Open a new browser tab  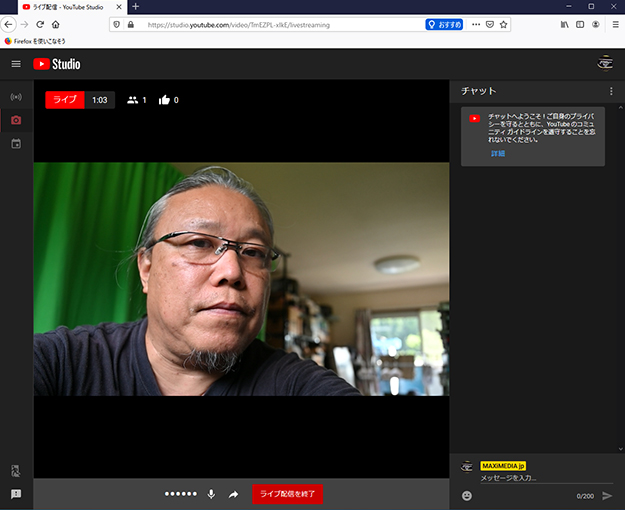(x=136, y=7)
